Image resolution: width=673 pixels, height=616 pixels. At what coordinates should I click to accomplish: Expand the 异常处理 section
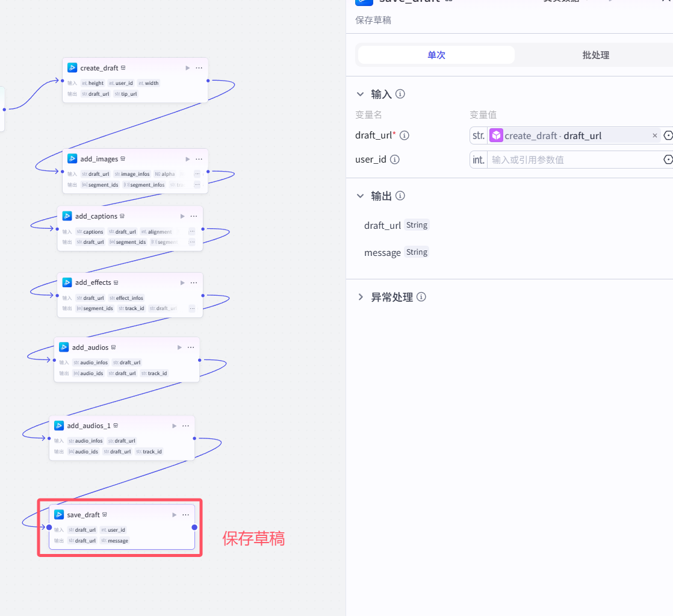coord(360,297)
